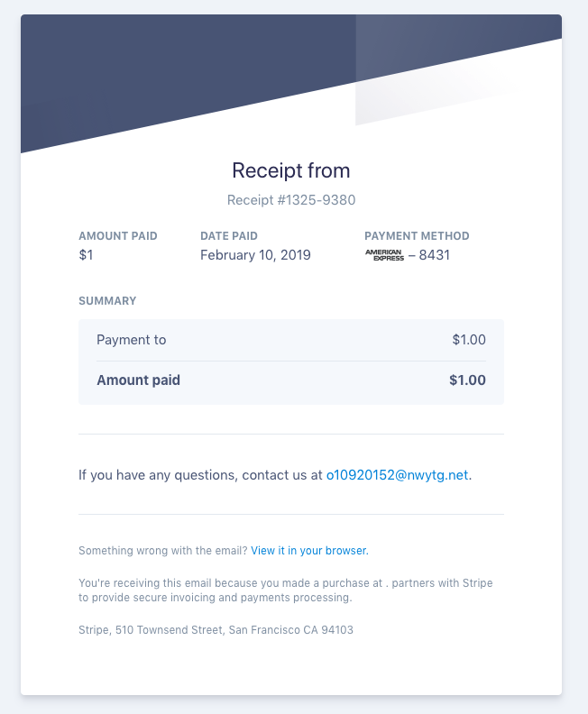Screen dimensions: 588x714
Task: Click the 'Payment to' row label
Action: coord(132,340)
